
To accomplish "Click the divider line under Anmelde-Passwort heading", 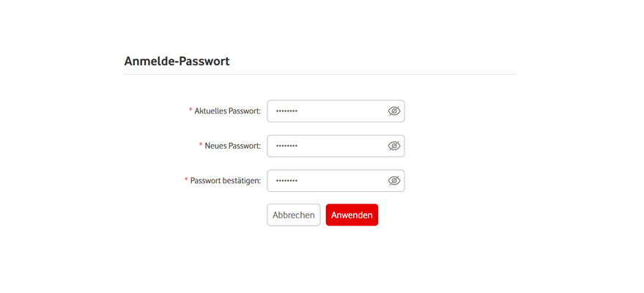I will click(x=320, y=75).
